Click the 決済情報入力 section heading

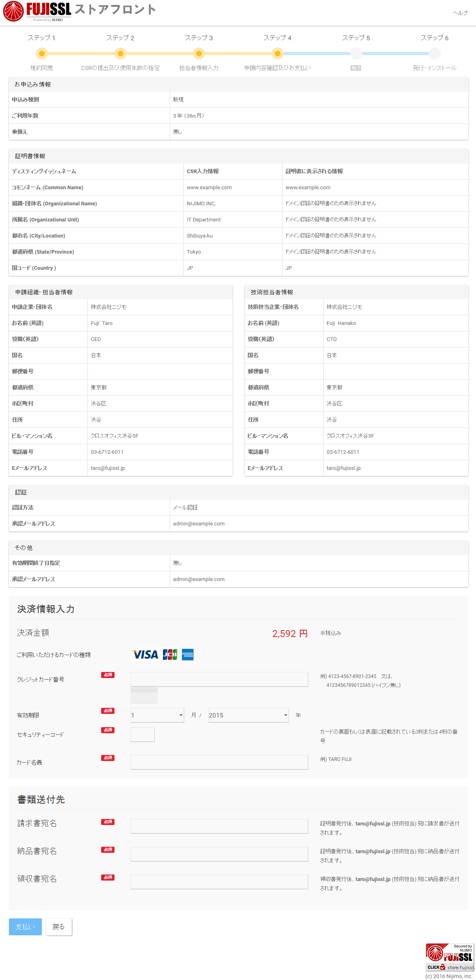[46, 609]
